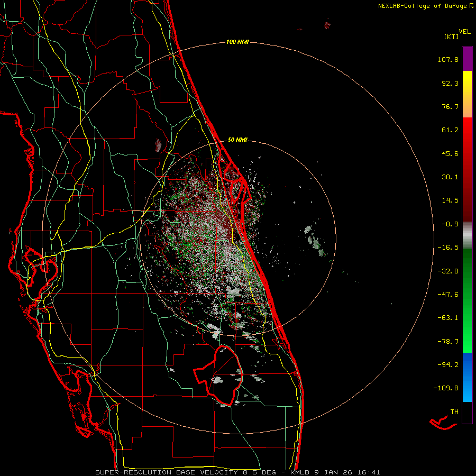Screen dimensions: 476x476
Task: Click the 76.7 velocity scale value
Action: [x=450, y=106]
